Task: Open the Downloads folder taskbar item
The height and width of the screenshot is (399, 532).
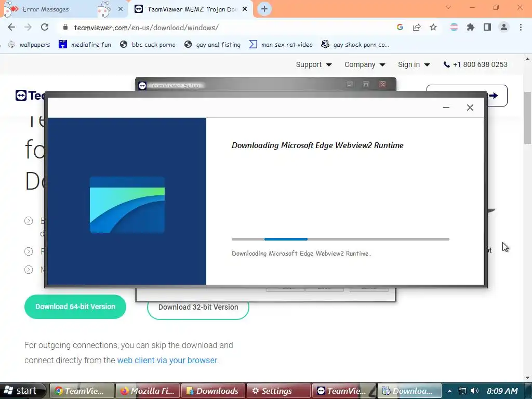Action: (x=213, y=391)
